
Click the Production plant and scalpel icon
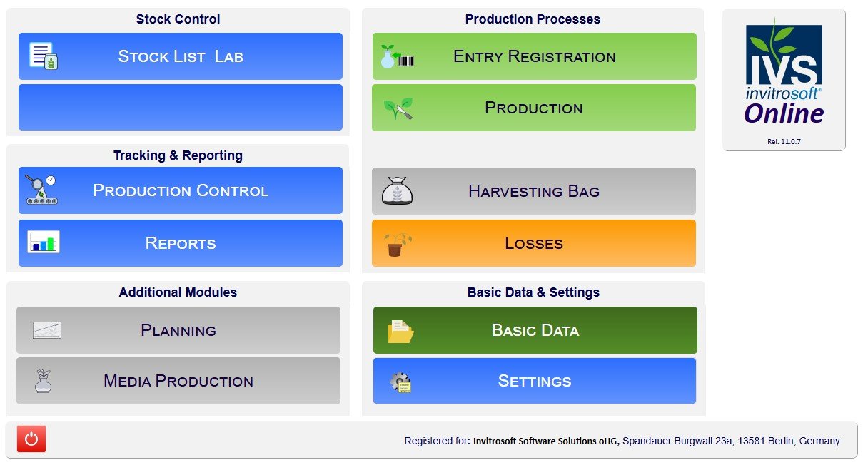pos(398,108)
